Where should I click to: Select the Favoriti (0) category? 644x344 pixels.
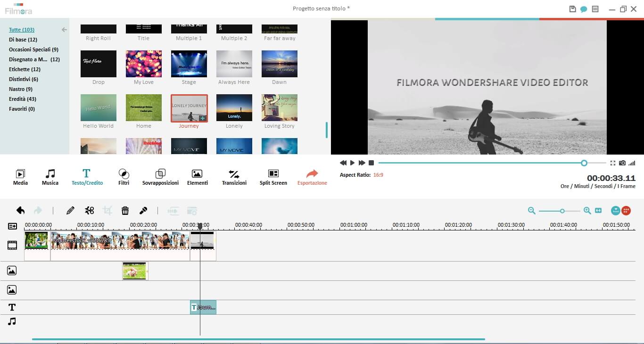tap(22, 109)
